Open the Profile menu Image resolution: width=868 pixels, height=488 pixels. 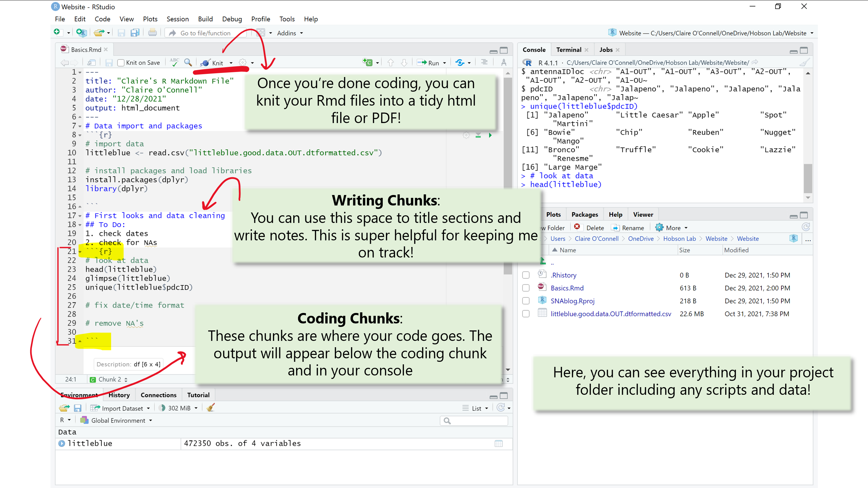coord(261,19)
